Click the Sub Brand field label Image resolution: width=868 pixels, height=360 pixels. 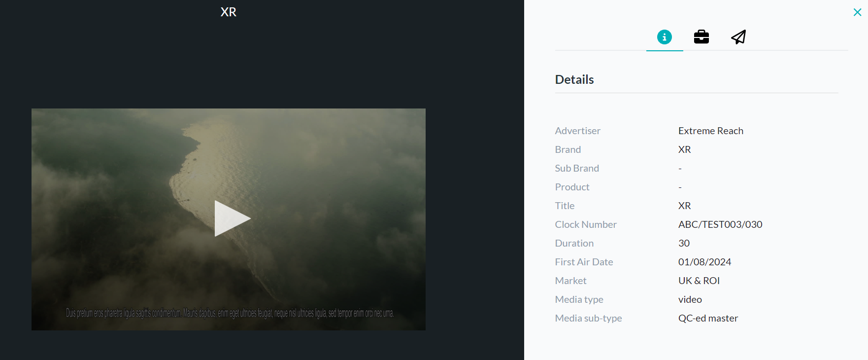click(x=577, y=168)
